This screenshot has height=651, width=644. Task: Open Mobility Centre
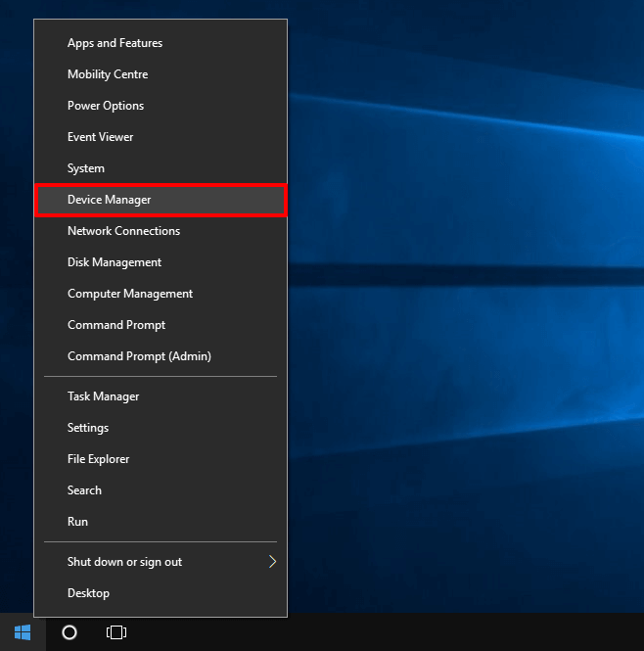pos(161,74)
